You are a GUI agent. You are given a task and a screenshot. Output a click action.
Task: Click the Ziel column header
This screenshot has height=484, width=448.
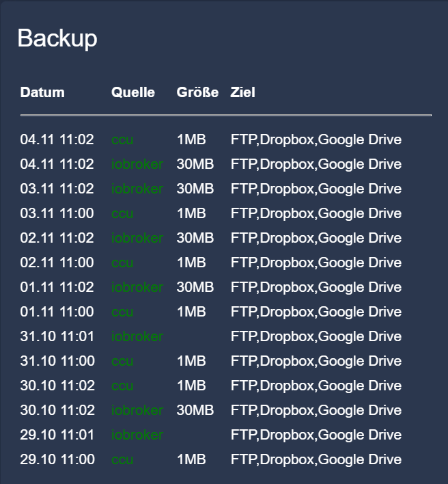(243, 92)
